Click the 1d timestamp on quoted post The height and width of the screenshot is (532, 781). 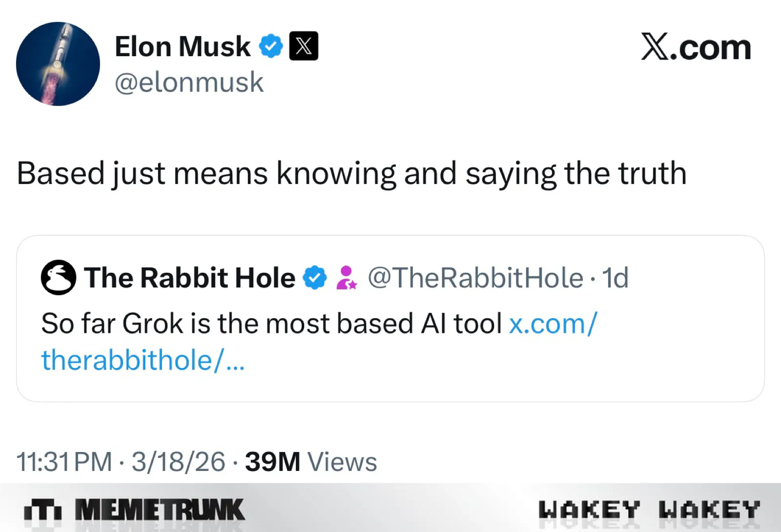615,278
